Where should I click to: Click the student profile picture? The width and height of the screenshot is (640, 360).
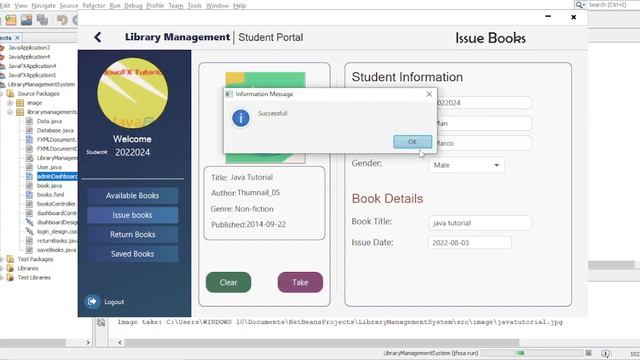point(133,93)
